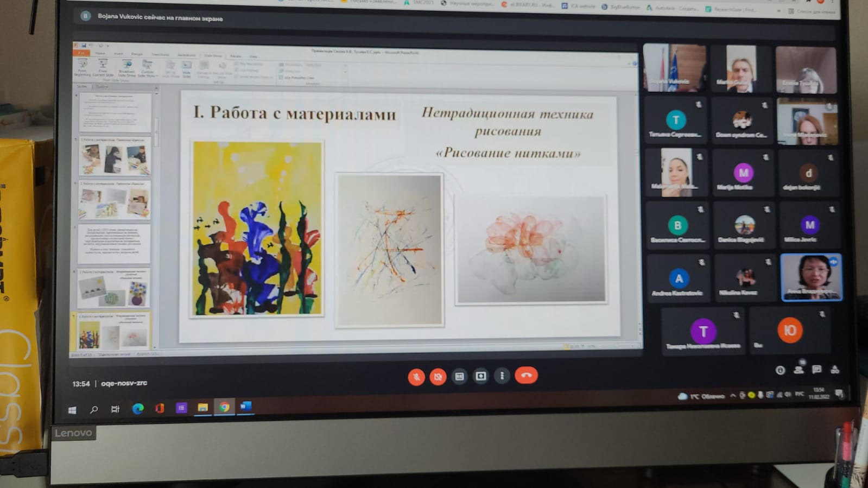This screenshot has height=488, width=868.
Task: Open the Transitions ribbon tab
Action: point(160,55)
